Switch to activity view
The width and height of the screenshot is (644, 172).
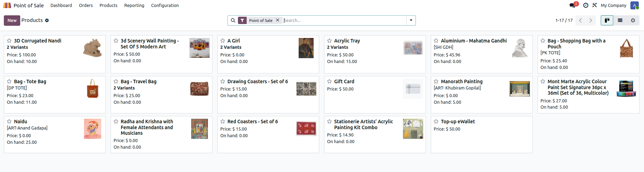click(633, 20)
